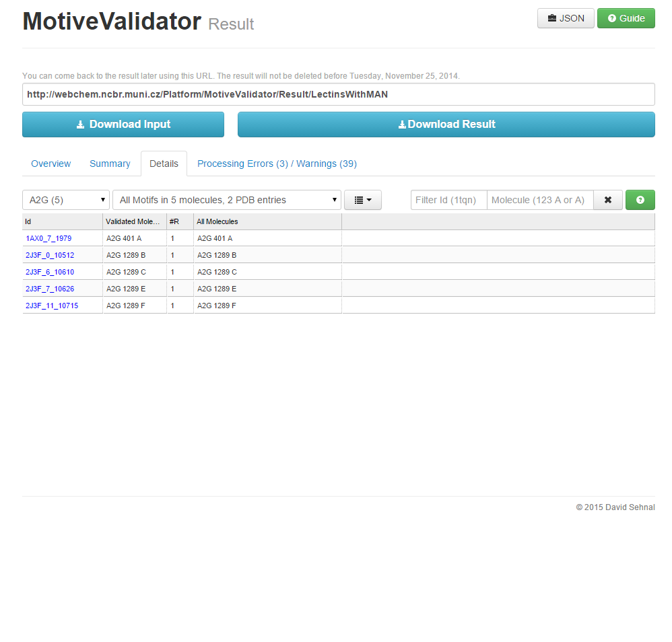Click the green help question icon
The width and height of the screenshot is (672, 642).
click(640, 200)
